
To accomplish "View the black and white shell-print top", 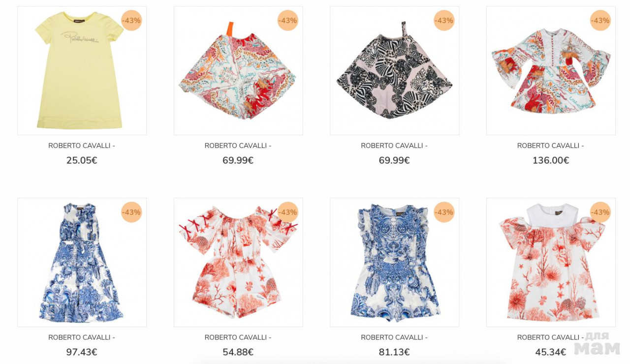I will click(x=394, y=70).
